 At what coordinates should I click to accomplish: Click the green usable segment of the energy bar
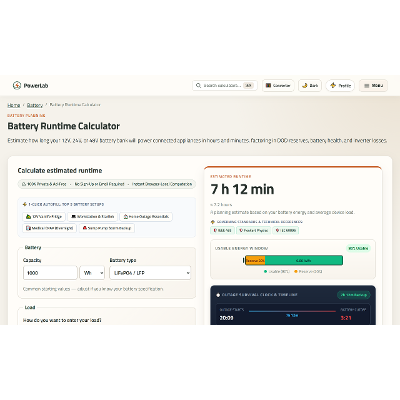point(304,260)
